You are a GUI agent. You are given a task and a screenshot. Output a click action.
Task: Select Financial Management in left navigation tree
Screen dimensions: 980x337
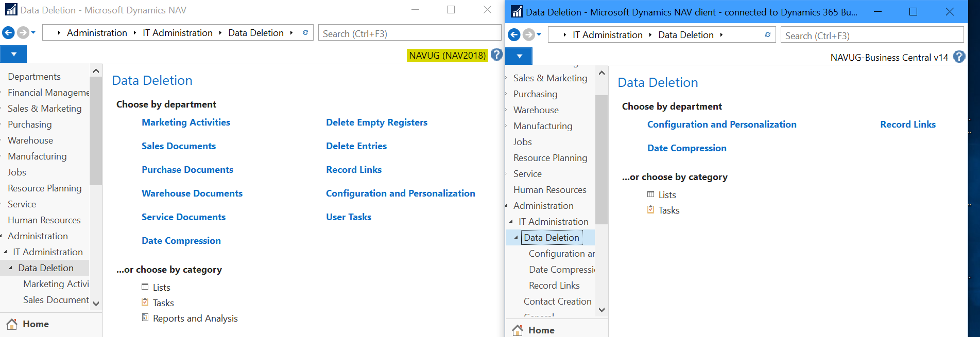pos(48,93)
